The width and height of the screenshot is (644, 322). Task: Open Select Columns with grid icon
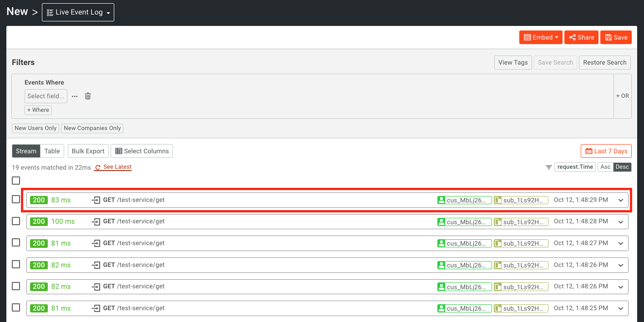point(142,151)
